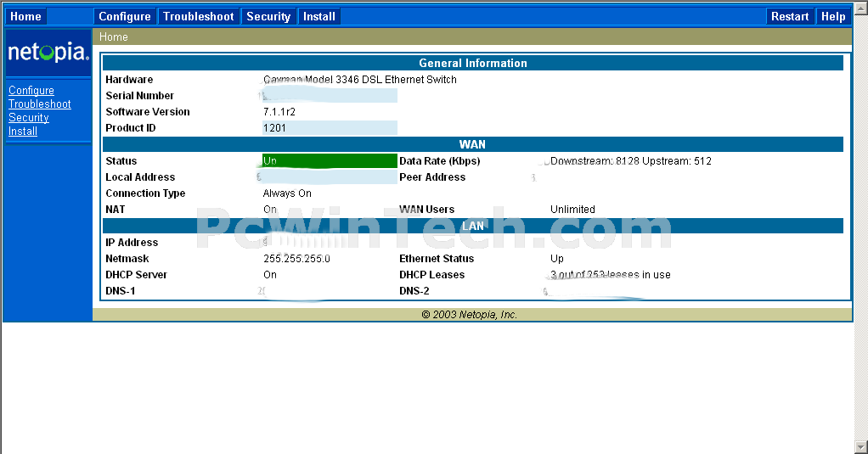868x454 pixels.
Task: Select the Software Version value 7.1.1r2
Action: pyautogui.click(x=279, y=112)
